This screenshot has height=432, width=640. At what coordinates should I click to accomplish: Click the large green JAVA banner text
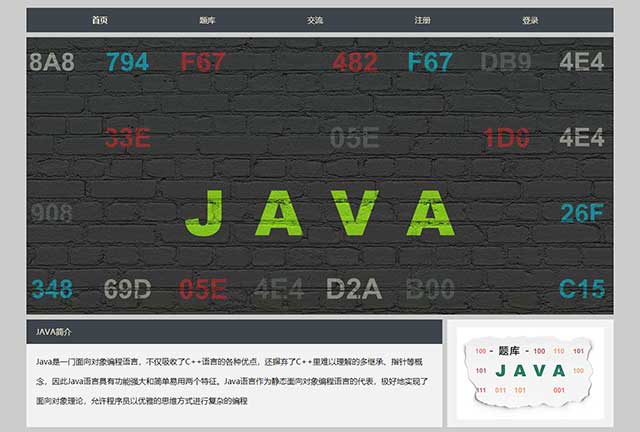[320, 212]
